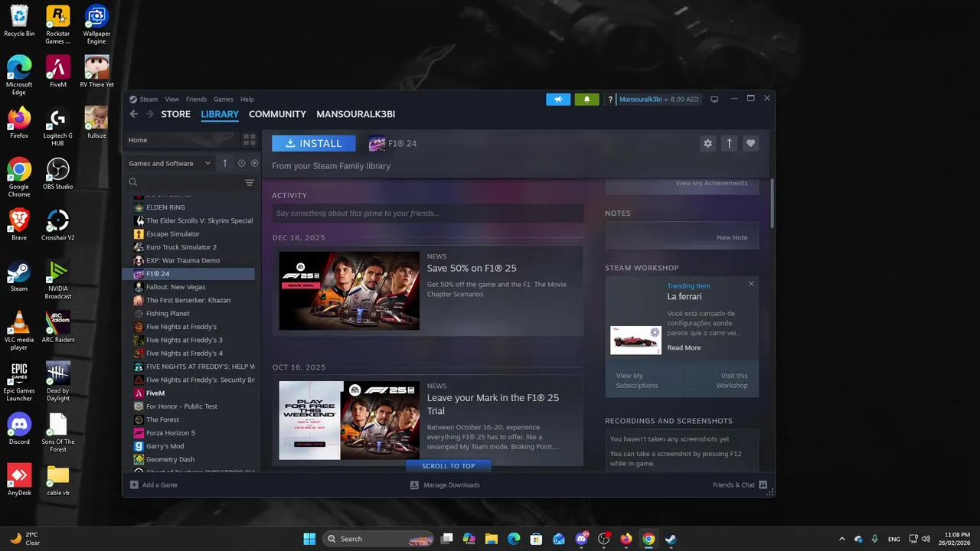This screenshot has height=551, width=980.
Task: Select The Forest in library list
Action: point(189,419)
